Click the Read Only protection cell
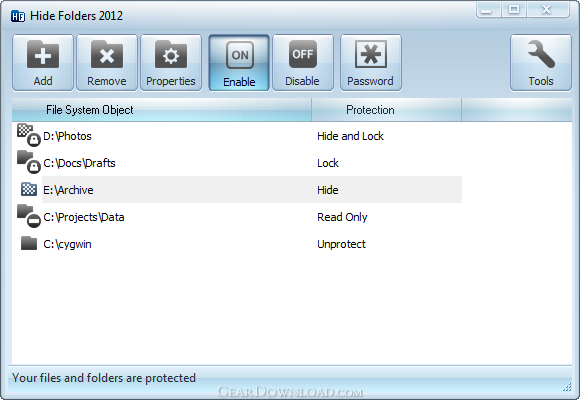Screen dimensions: 580x400 [x=342, y=217]
